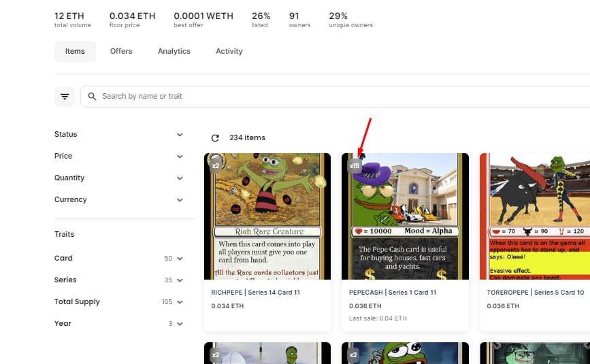Viewport: 590px width, 364px height.
Task: Focus the Search by name or trait field
Action: point(335,97)
